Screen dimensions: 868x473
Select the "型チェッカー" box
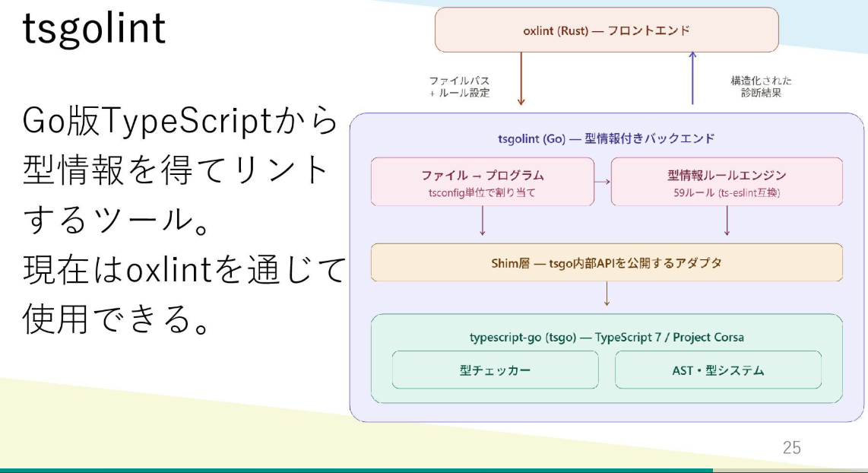[x=495, y=370]
